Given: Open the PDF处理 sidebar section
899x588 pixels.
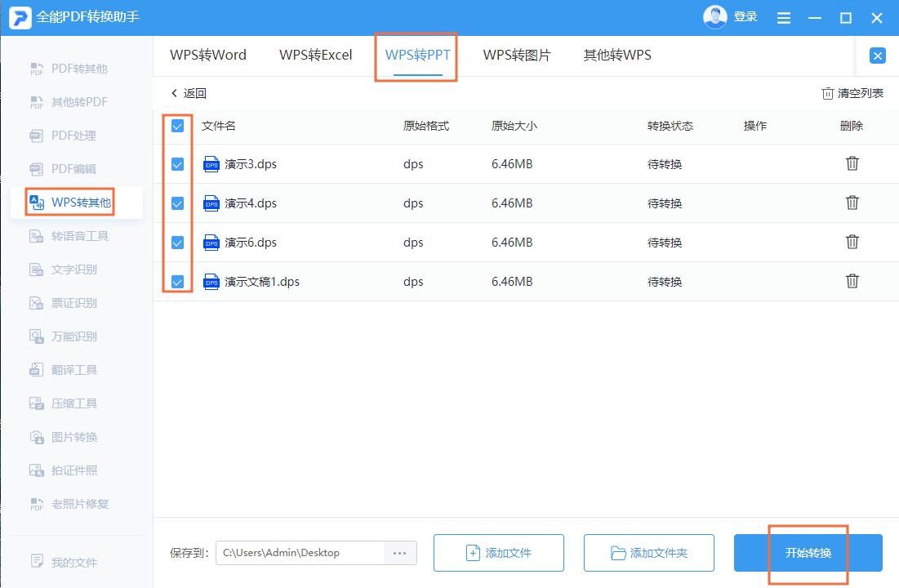Looking at the screenshot, I should pyautogui.click(x=63, y=136).
